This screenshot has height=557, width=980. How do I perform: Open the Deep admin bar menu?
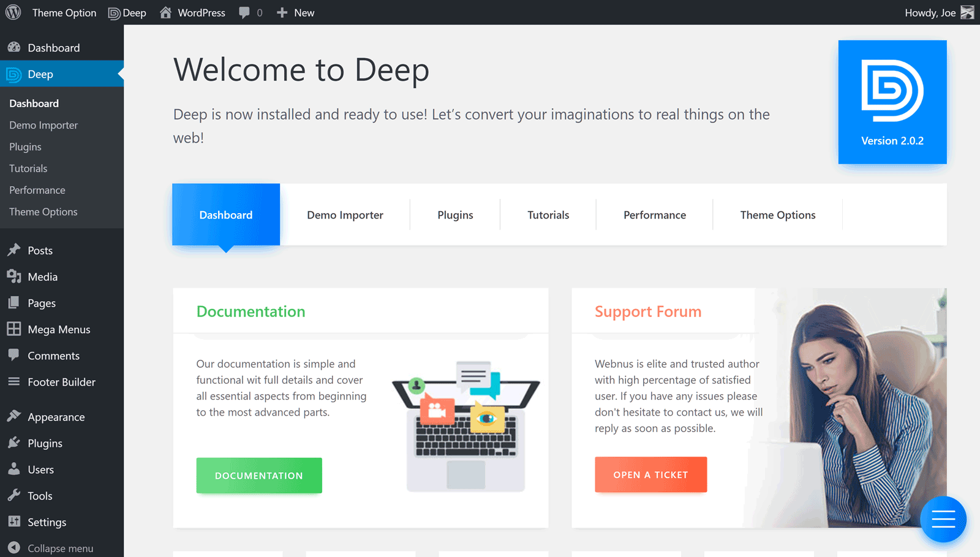pos(127,13)
